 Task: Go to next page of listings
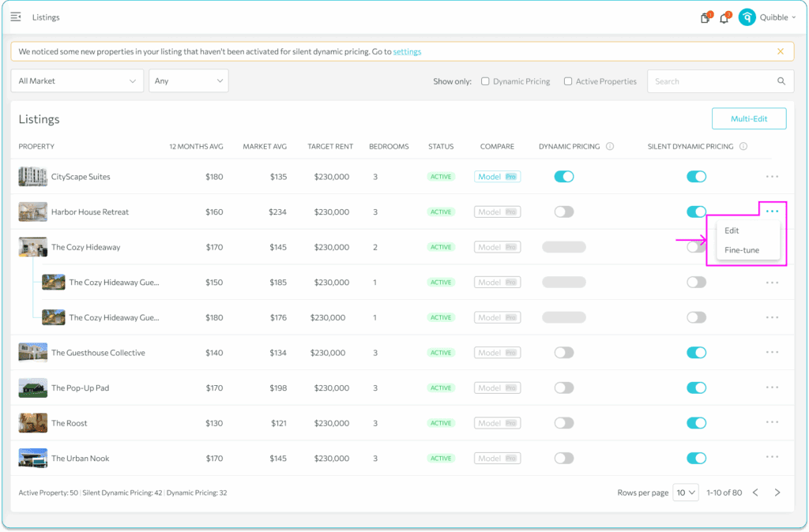click(x=777, y=493)
